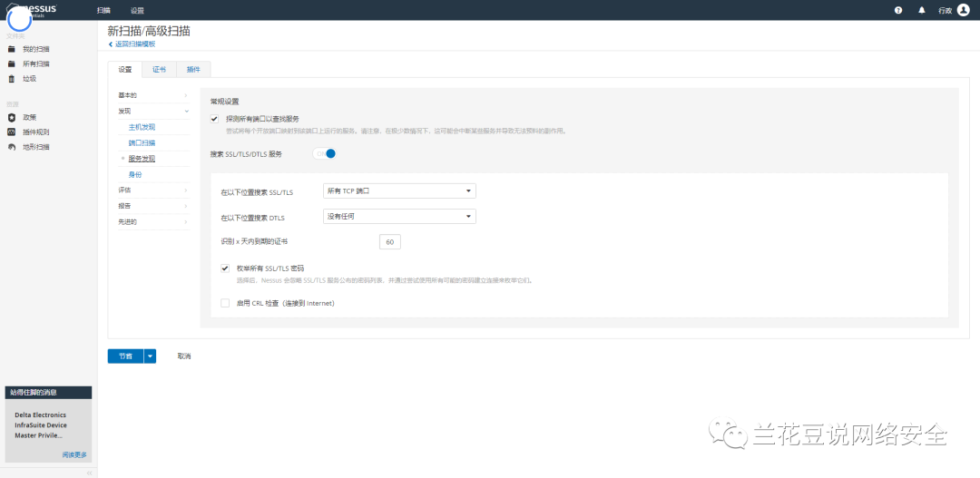Image resolution: width=980 pixels, height=478 pixels.
Task: Click the trash icon next to 垃圾
Action: point(12,79)
